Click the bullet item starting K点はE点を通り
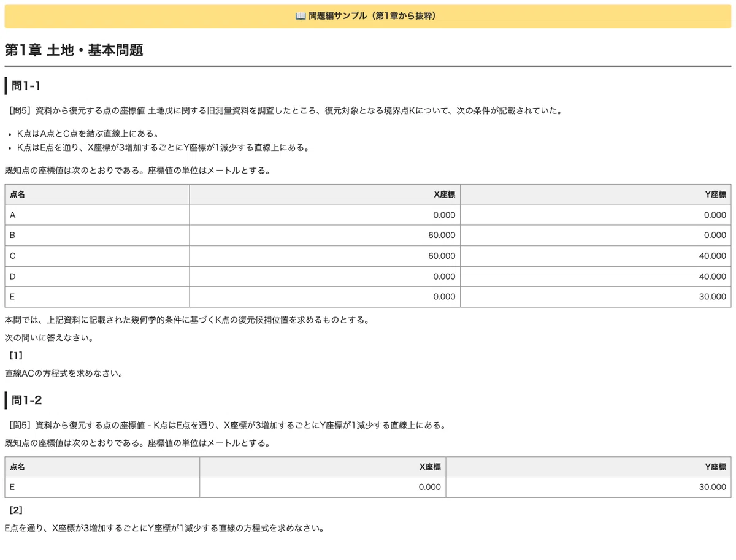Screen dimensions: 736x560 coord(163,147)
